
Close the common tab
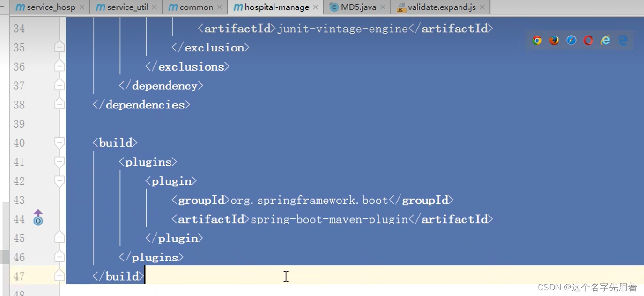219,7
